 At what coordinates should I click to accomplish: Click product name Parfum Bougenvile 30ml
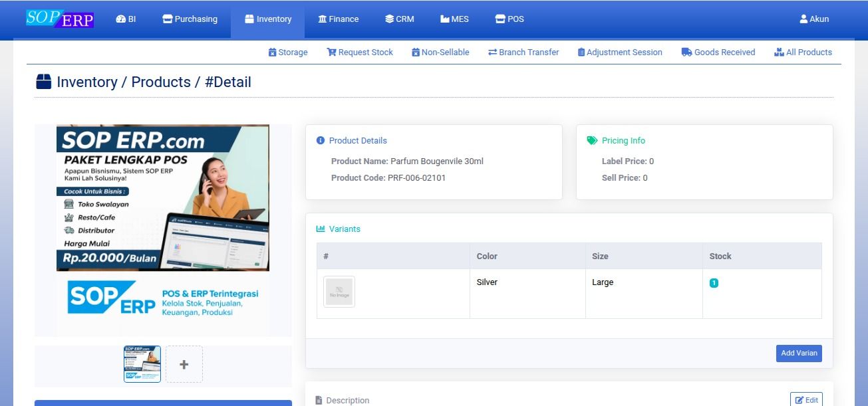click(437, 161)
